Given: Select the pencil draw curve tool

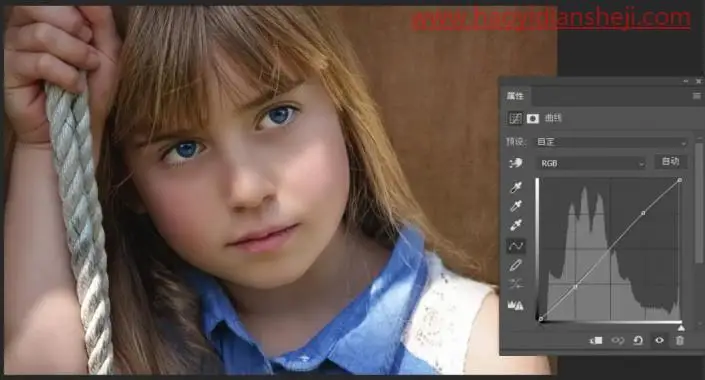Looking at the screenshot, I should (516, 265).
